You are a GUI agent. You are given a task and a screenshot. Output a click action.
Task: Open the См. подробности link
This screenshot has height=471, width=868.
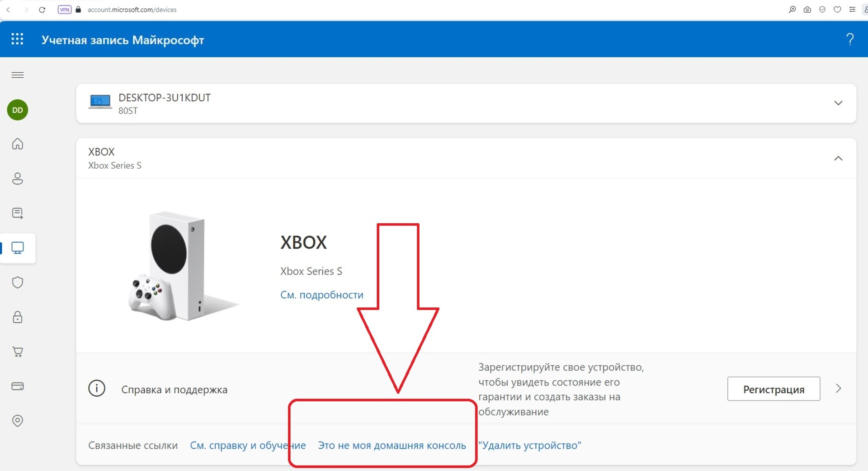click(322, 295)
